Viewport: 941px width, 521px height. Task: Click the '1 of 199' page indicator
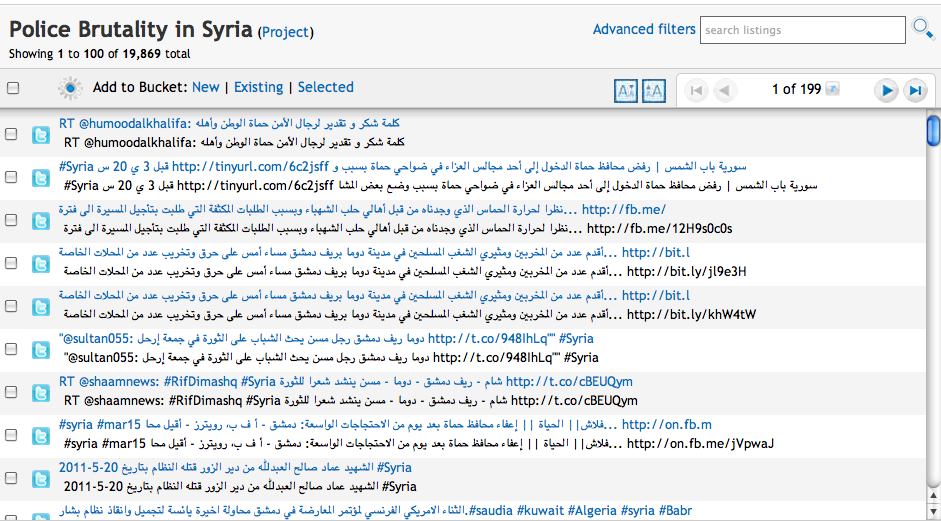796,89
